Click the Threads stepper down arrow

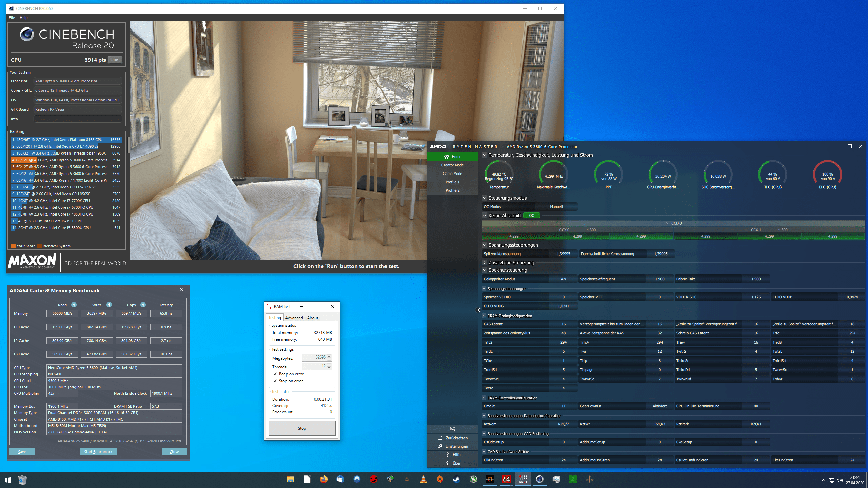(x=329, y=368)
